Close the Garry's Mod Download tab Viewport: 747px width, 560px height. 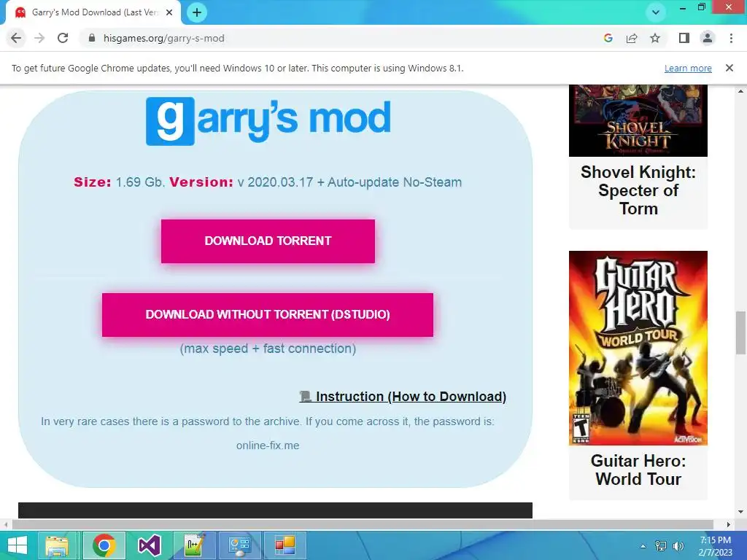point(169,12)
